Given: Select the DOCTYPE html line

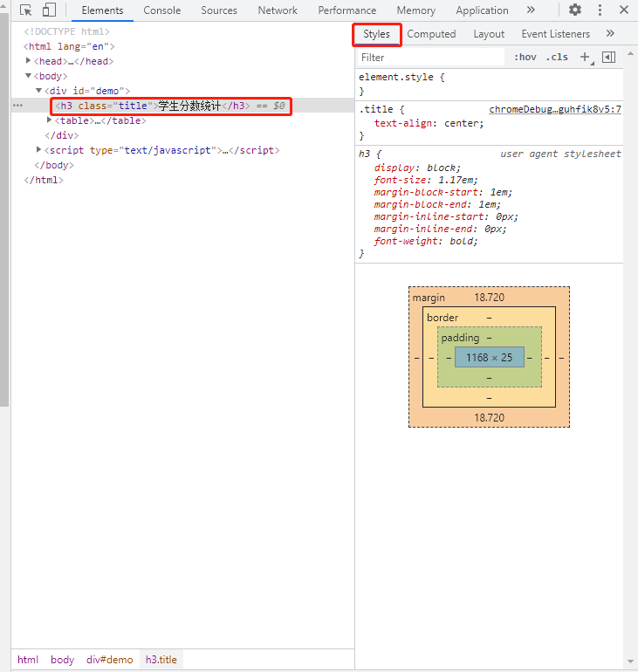Looking at the screenshot, I should click(67, 31).
